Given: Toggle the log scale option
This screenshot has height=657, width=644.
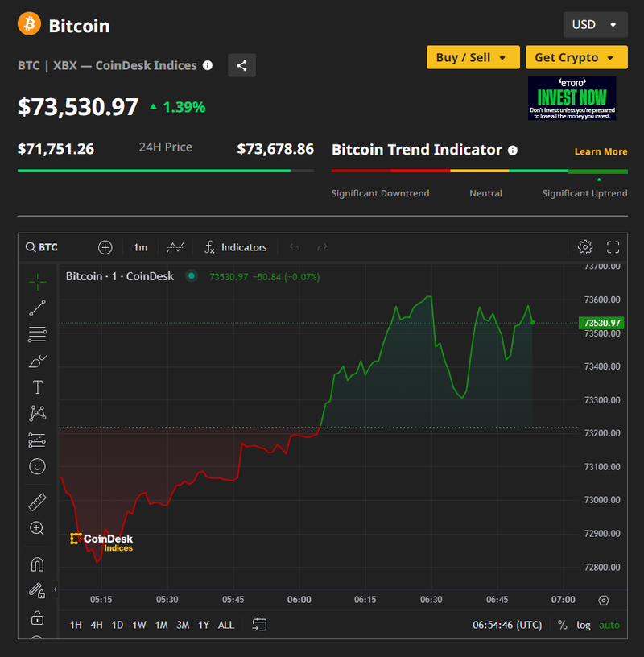Looking at the screenshot, I should [x=584, y=625].
